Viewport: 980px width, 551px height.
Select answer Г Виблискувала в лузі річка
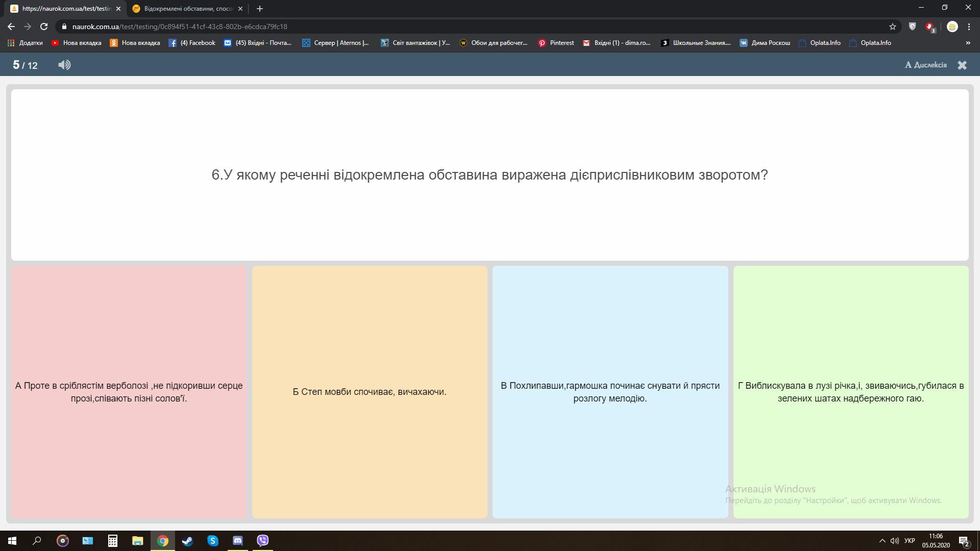click(851, 392)
